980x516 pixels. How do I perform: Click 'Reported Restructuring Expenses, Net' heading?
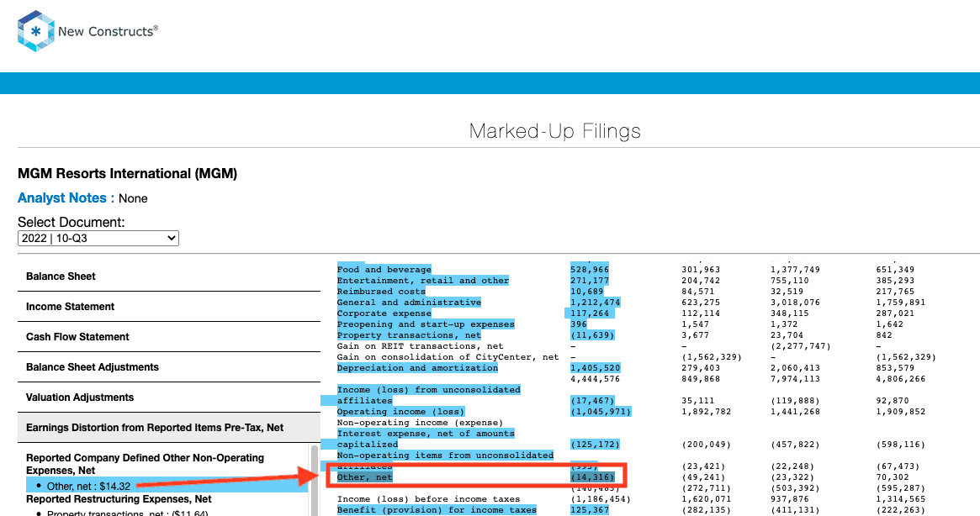[119, 499]
